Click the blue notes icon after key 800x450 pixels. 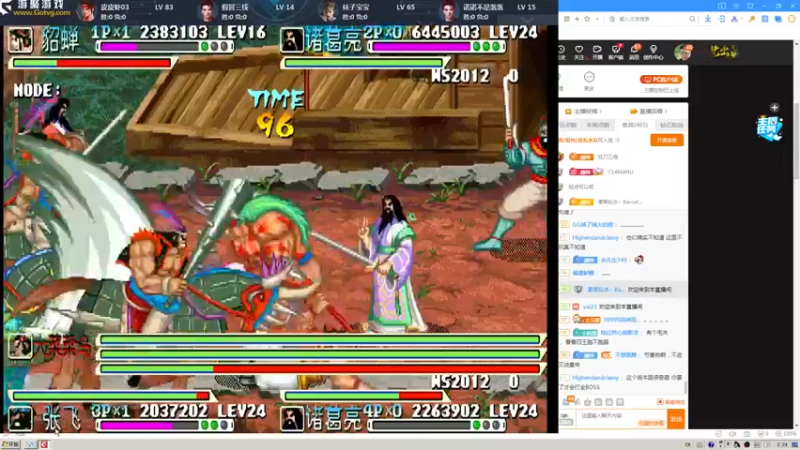click(765, 19)
